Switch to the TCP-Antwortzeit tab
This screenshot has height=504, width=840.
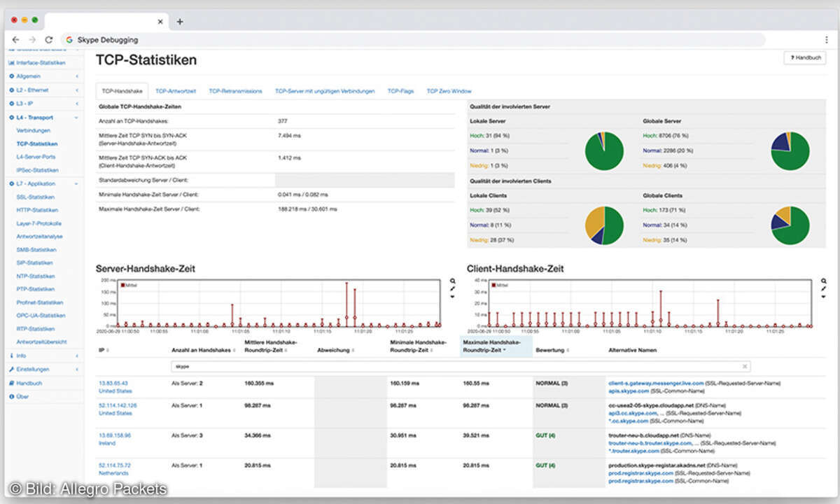point(176,91)
